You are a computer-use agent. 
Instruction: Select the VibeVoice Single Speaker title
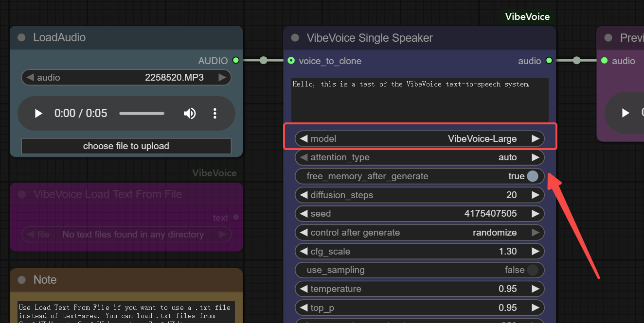(370, 38)
